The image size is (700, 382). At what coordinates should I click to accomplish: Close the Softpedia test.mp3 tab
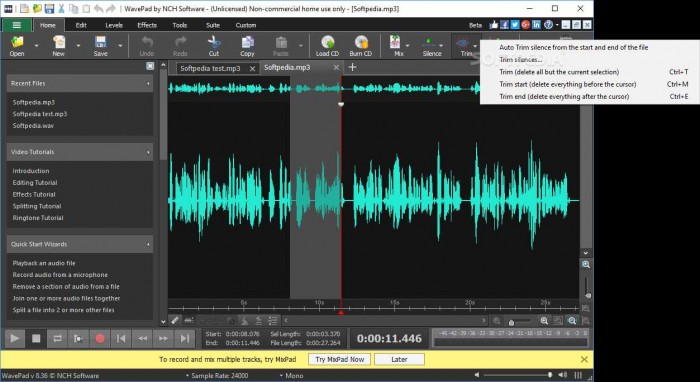tap(252, 69)
